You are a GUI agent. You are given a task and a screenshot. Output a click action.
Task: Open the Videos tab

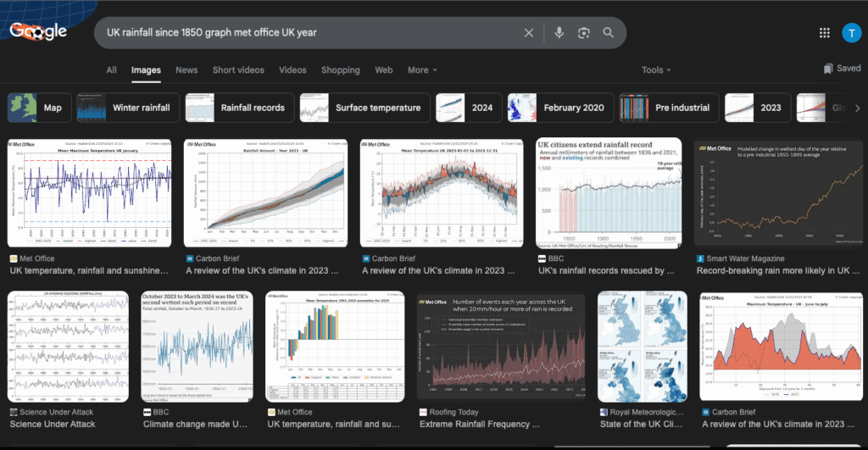[292, 69]
